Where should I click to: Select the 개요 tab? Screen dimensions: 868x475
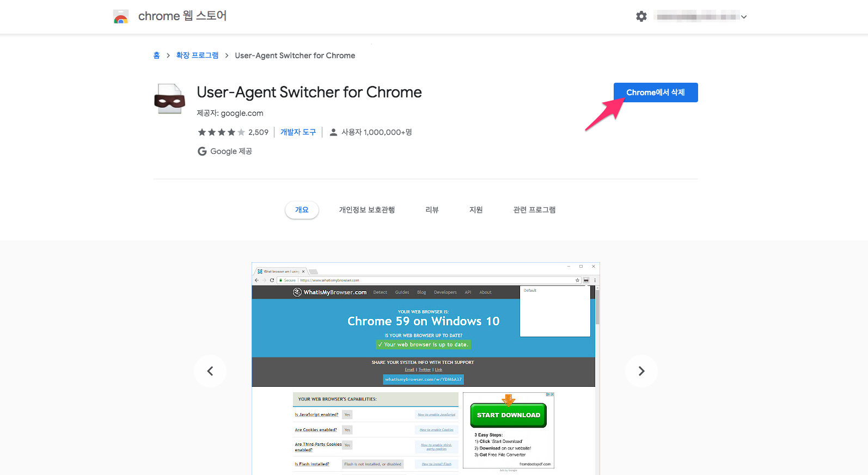302,210
